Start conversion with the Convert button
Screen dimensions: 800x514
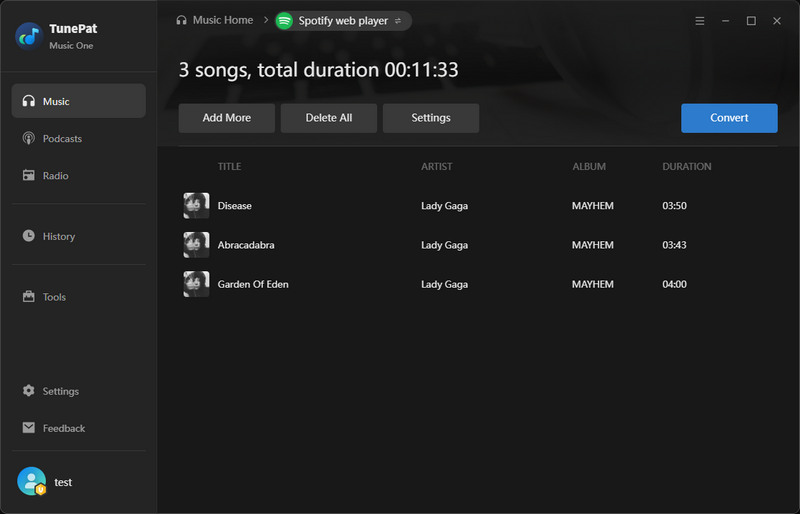click(729, 118)
